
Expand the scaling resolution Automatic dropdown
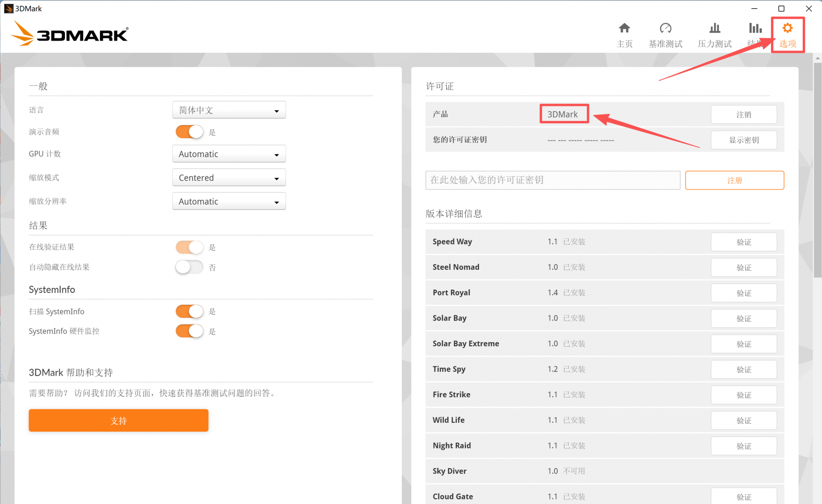tap(229, 202)
